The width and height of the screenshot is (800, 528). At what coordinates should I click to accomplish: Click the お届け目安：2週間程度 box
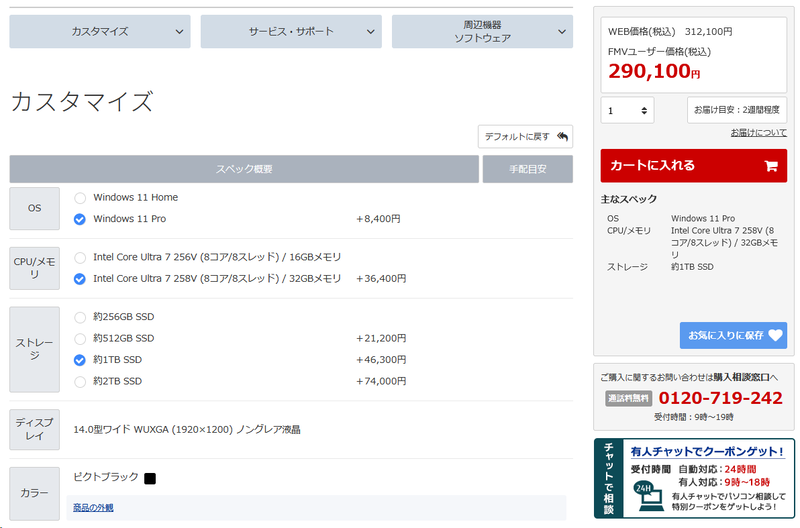(737, 110)
